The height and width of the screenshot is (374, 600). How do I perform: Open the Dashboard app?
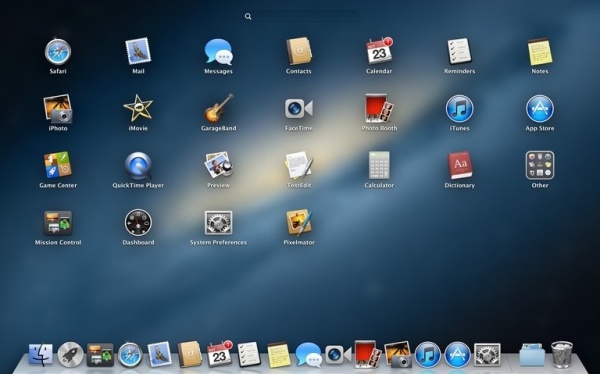point(138,222)
